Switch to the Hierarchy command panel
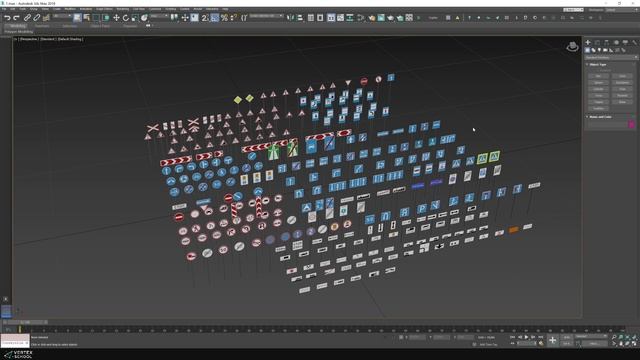This screenshot has width=640, height=360. pos(607,42)
